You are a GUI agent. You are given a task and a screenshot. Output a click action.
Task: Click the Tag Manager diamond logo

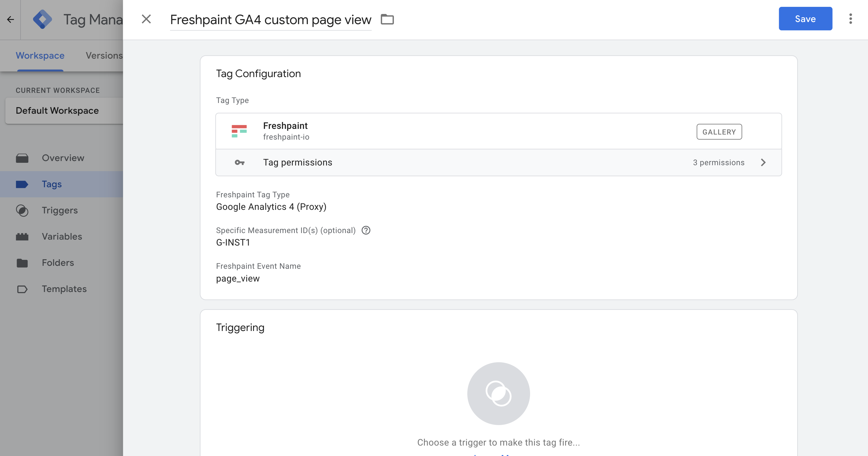click(43, 20)
